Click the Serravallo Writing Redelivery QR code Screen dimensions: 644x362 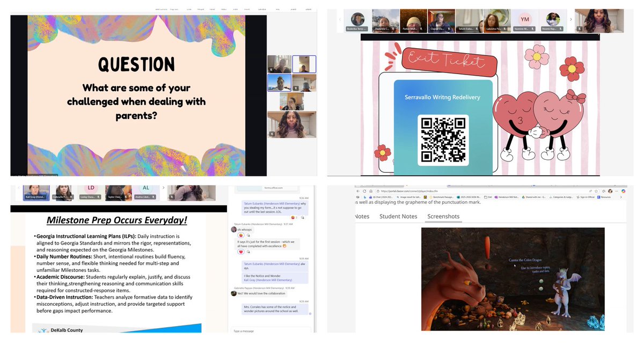443,140
